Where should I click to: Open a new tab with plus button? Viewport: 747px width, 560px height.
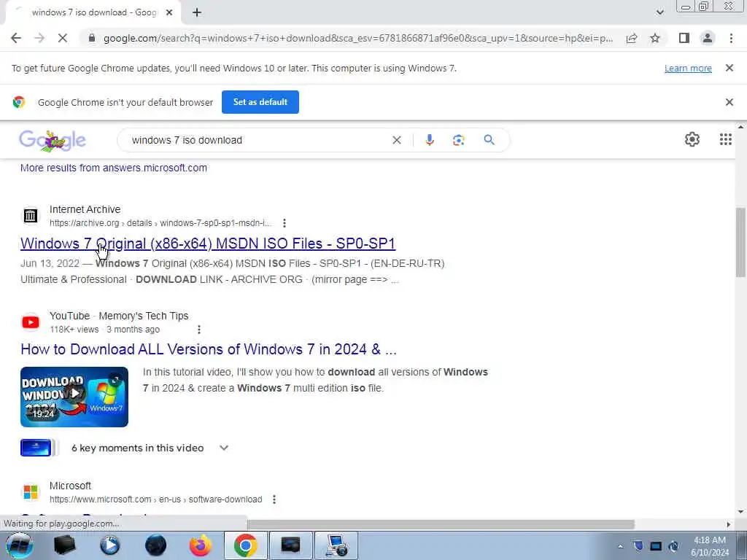coord(197,13)
